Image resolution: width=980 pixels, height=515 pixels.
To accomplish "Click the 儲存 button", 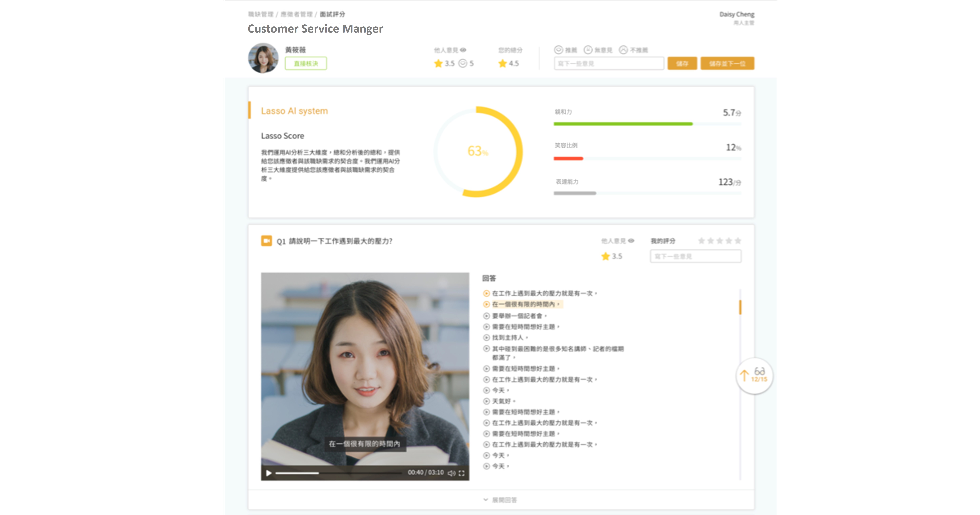I will 682,63.
